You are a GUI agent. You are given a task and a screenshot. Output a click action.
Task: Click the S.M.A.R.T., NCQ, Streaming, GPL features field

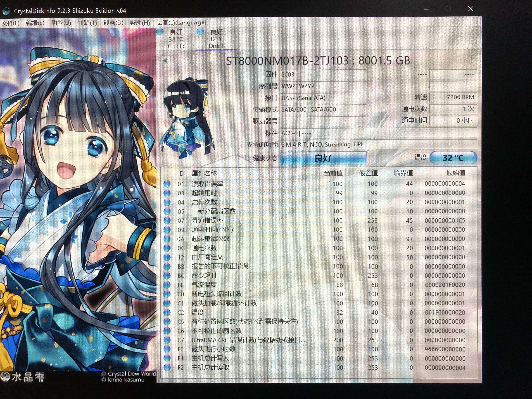pyautogui.click(x=379, y=144)
